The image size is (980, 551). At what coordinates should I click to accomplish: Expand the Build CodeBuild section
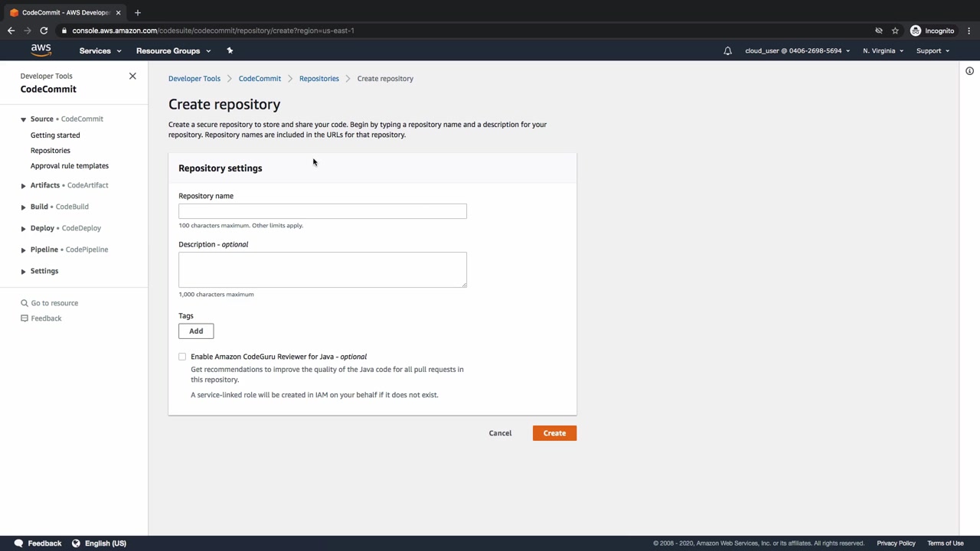[x=23, y=207]
